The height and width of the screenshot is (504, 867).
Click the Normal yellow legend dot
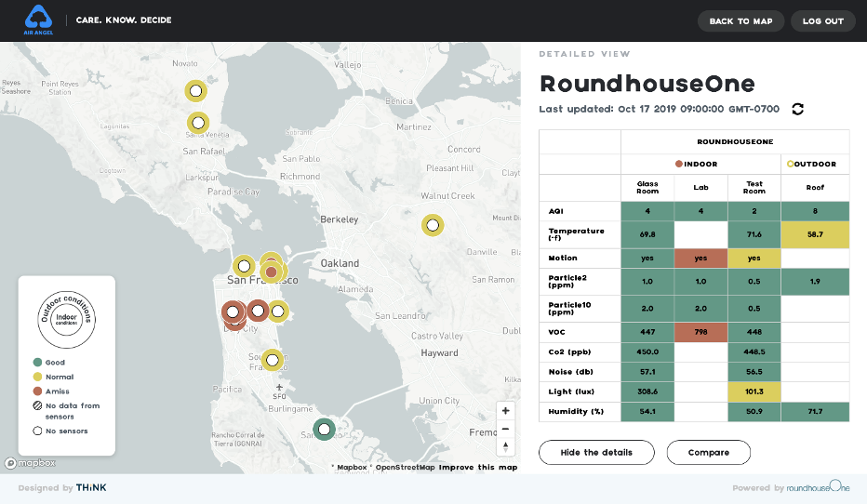point(37,377)
